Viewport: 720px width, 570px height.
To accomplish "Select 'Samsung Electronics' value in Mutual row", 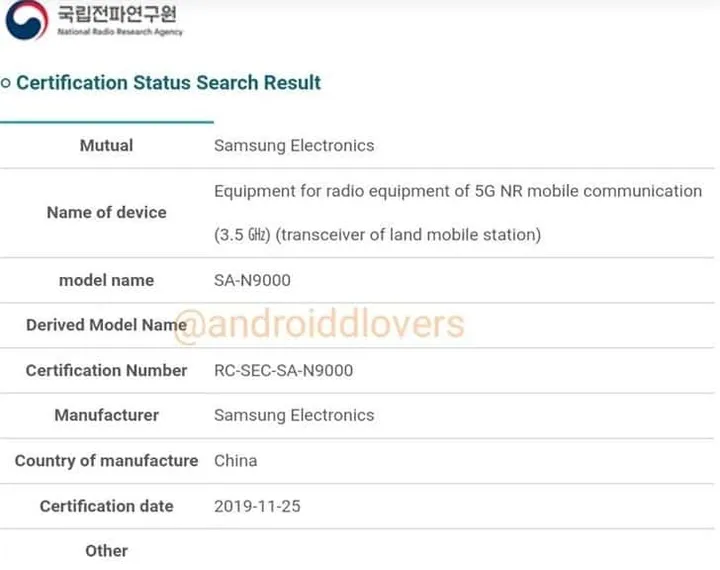I will pyautogui.click(x=294, y=146).
